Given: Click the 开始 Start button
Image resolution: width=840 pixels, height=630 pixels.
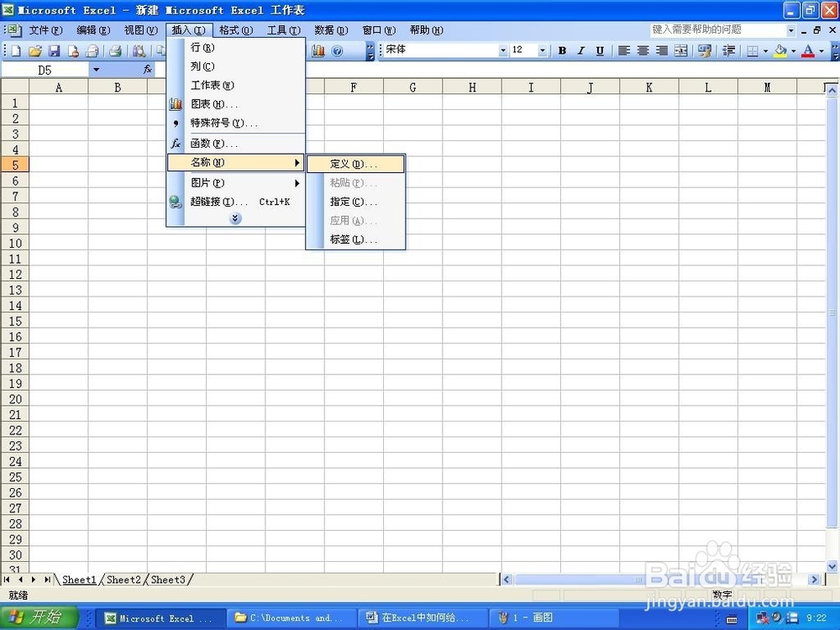Looking at the screenshot, I should 39,617.
